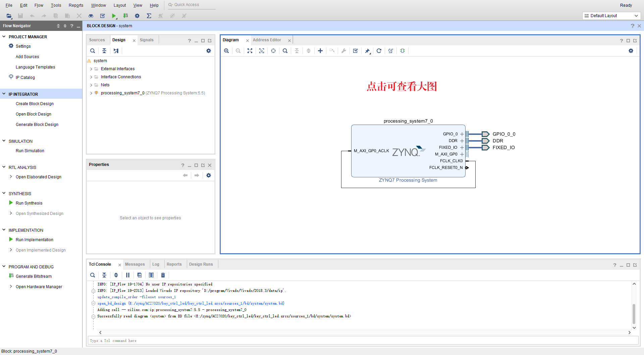
Task: Click the Quick Access search field
Action: coord(191,5)
